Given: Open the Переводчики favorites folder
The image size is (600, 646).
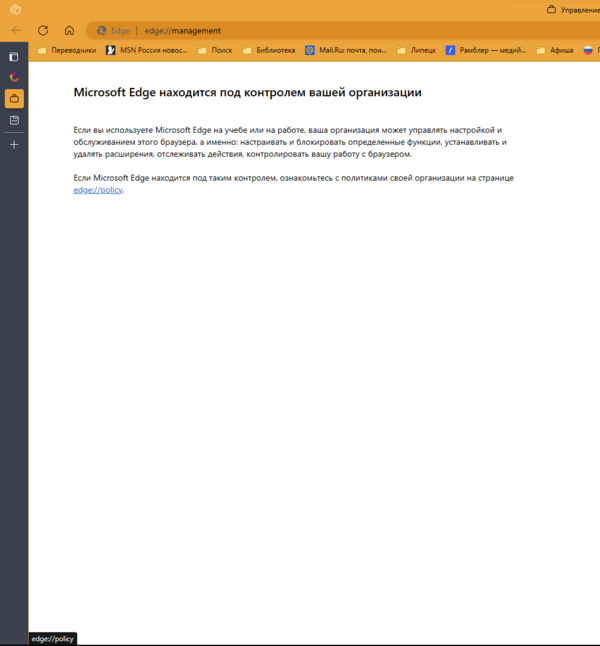Looking at the screenshot, I should (67, 50).
